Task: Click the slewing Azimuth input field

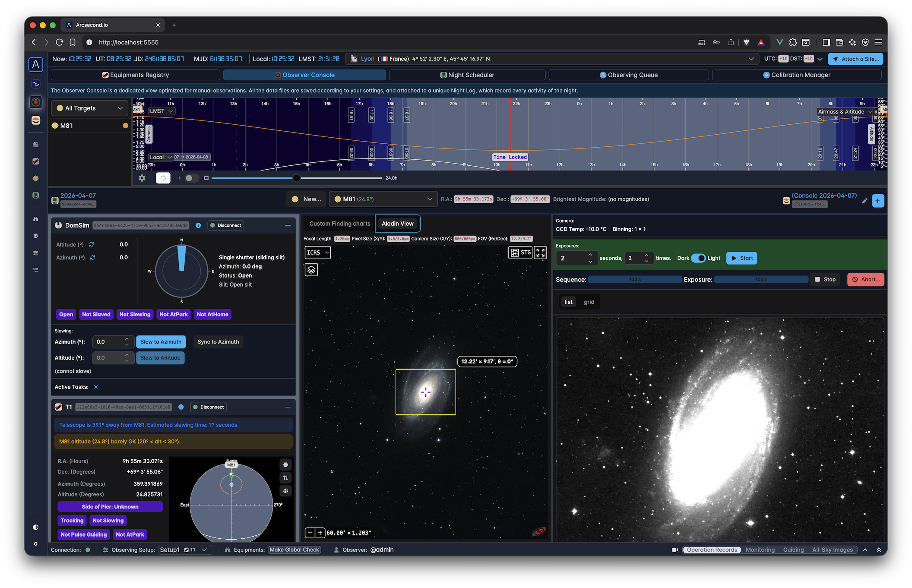Action: [113, 342]
